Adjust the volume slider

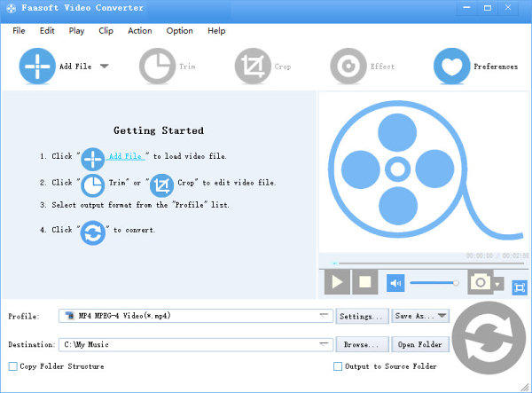434,283
